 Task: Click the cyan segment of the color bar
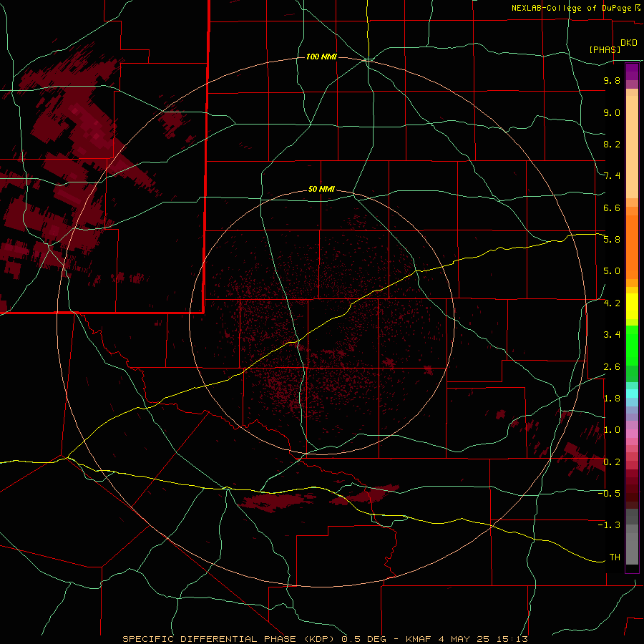pos(632,394)
